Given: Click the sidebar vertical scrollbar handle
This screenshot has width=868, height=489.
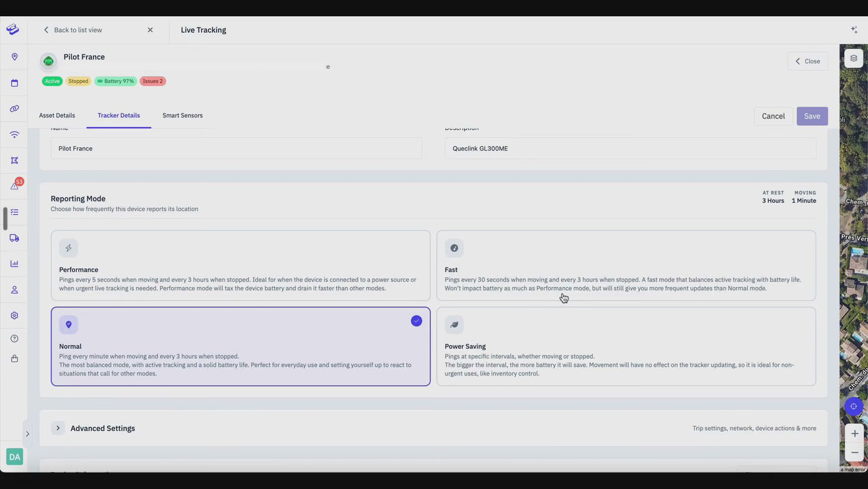Looking at the screenshot, I should 5,218.
